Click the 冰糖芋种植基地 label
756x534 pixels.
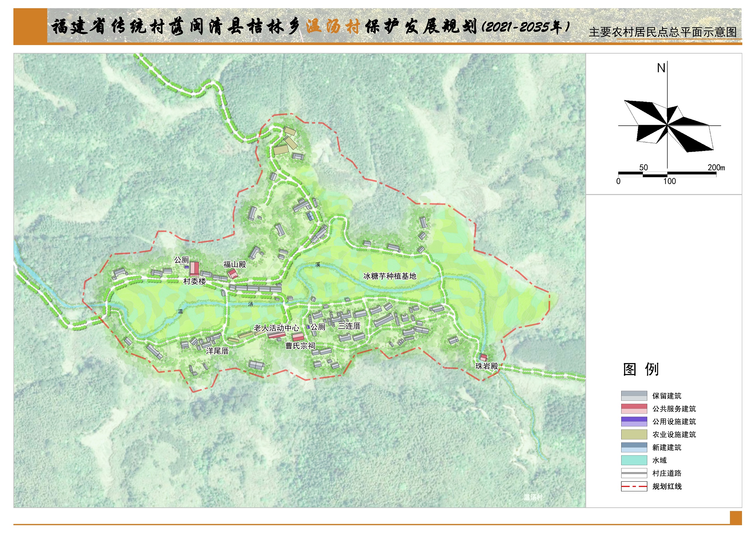tap(390, 276)
